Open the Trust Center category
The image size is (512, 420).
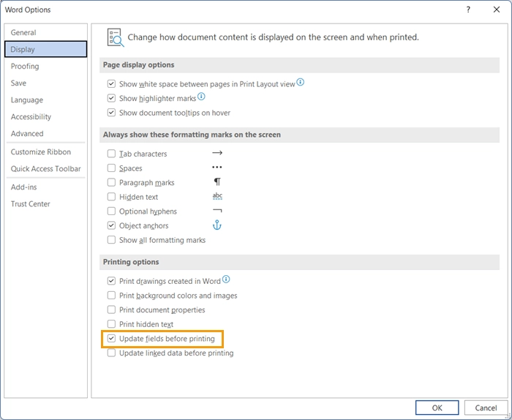45,204
